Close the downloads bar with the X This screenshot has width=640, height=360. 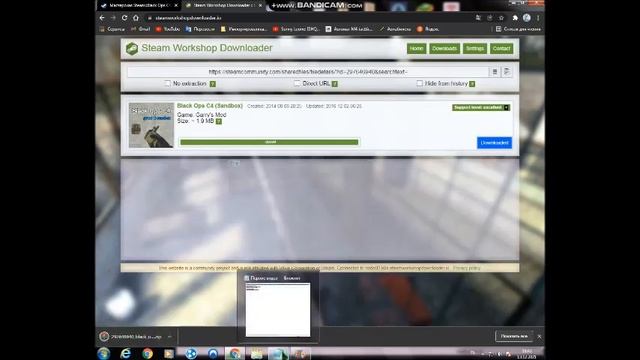point(539,337)
